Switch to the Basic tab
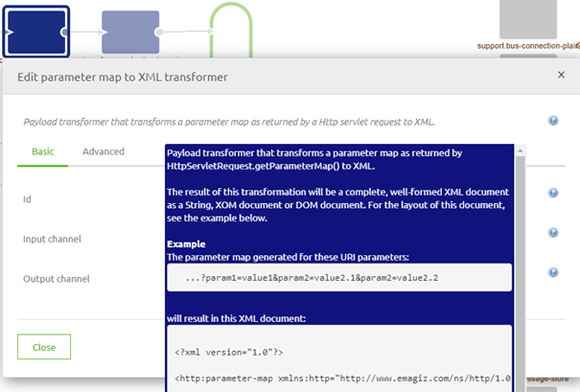This screenshot has height=392, width=580. 42,151
